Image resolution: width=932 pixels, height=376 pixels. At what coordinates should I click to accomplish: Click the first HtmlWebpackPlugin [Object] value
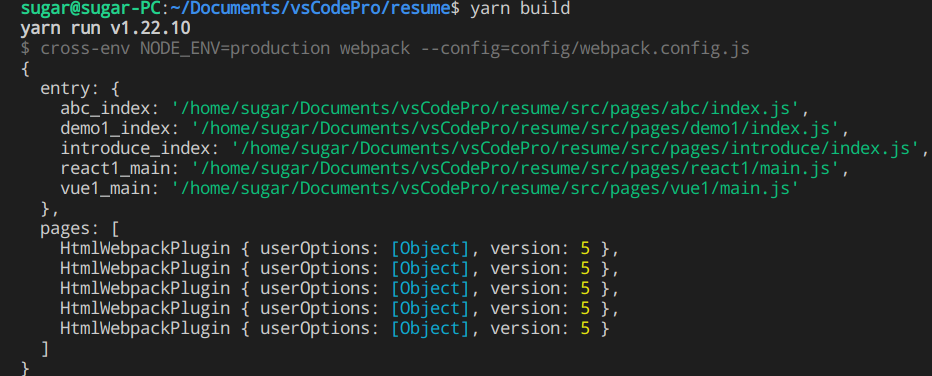[x=430, y=249]
